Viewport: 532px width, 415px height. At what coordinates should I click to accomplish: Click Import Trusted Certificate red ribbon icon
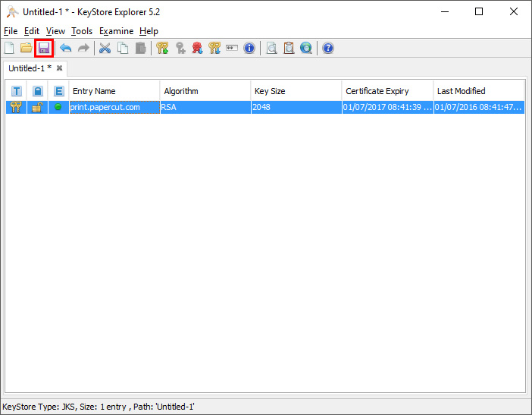point(197,48)
